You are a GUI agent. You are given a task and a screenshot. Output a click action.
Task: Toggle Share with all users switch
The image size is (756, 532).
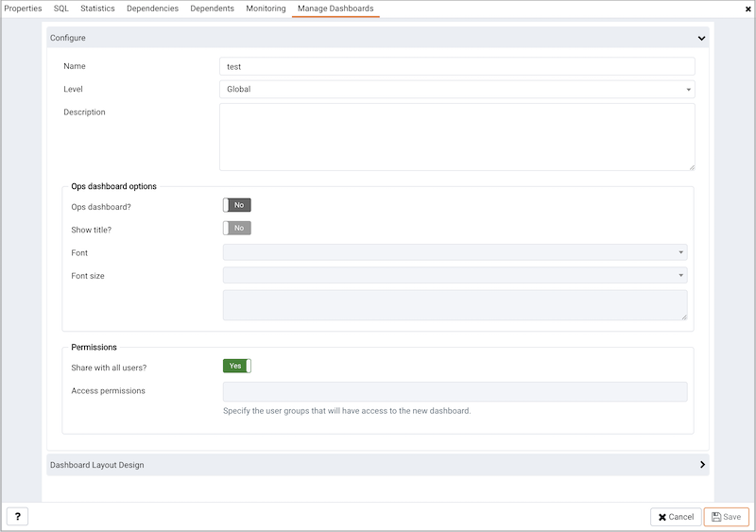pyautogui.click(x=237, y=366)
